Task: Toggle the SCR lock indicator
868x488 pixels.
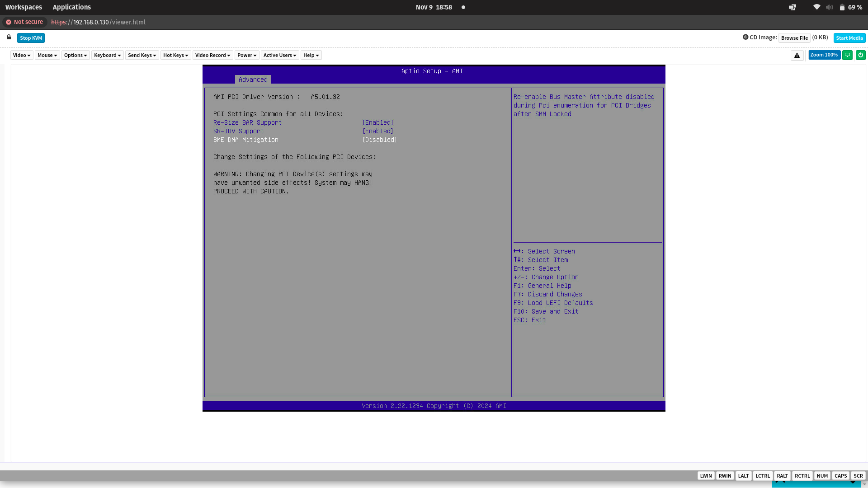Action: (858, 476)
